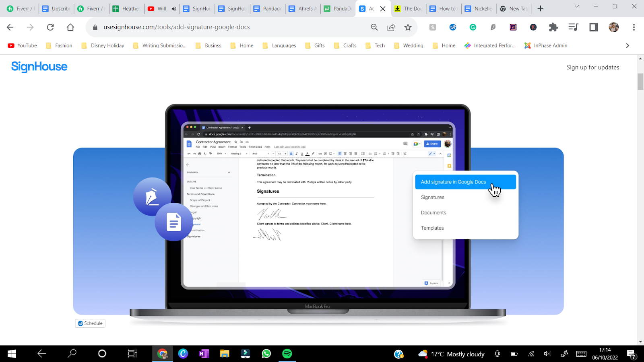
Task: Click the share icon in the address bar
Action: coord(391,27)
